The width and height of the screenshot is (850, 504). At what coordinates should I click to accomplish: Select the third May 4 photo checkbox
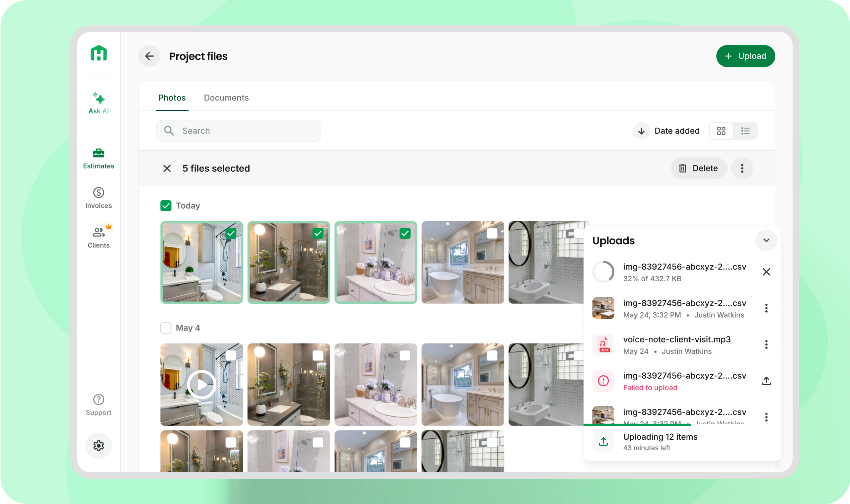(x=405, y=355)
